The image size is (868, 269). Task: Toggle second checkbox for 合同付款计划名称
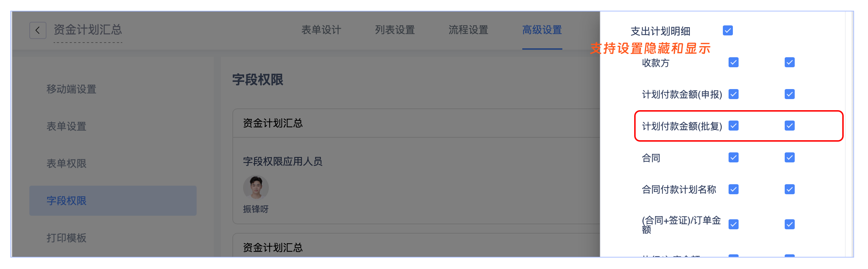point(789,189)
